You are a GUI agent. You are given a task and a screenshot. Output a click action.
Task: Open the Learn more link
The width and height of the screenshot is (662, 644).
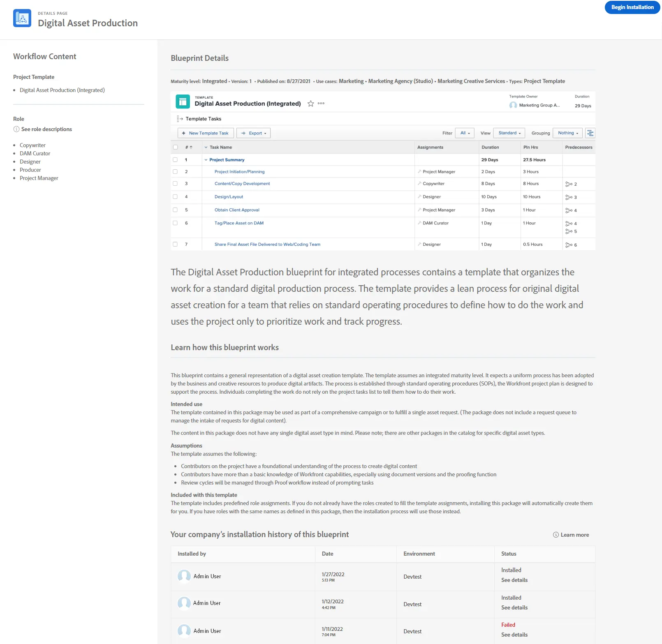[575, 535]
